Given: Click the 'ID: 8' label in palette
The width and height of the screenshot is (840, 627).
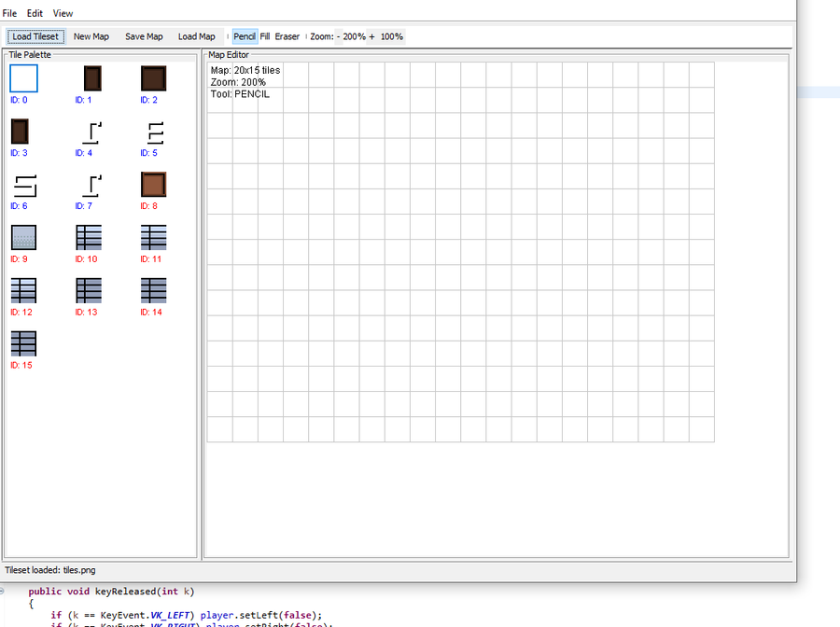Looking at the screenshot, I should click(x=149, y=206).
